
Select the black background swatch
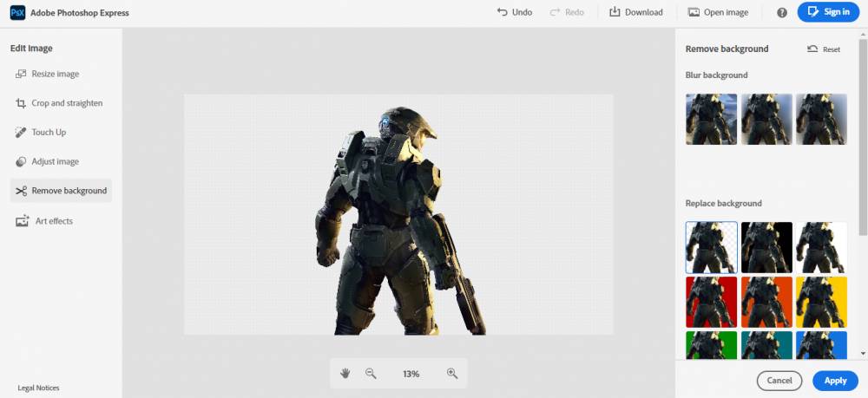[766, 247]
